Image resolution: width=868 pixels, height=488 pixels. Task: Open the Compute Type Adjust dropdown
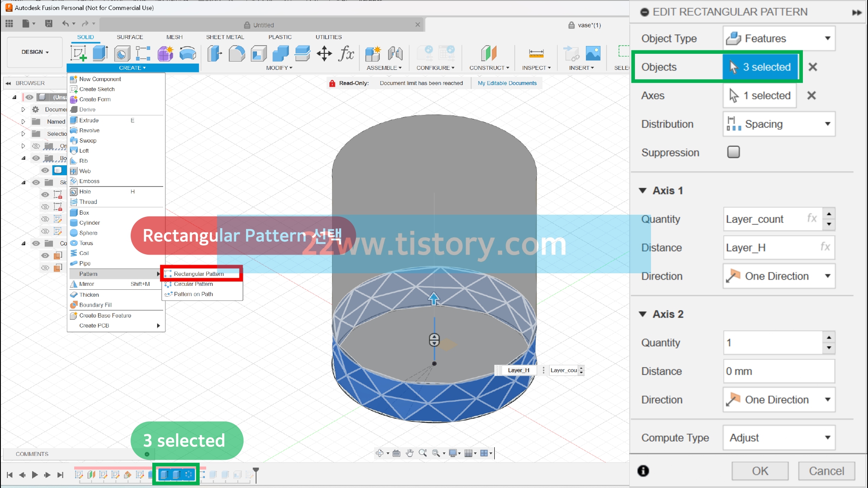(779, 438)
